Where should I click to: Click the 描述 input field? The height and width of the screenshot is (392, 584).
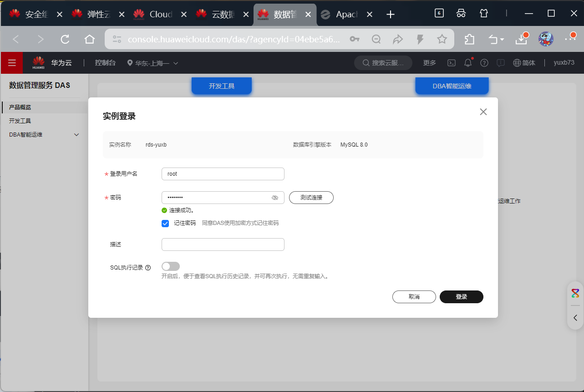223,244
